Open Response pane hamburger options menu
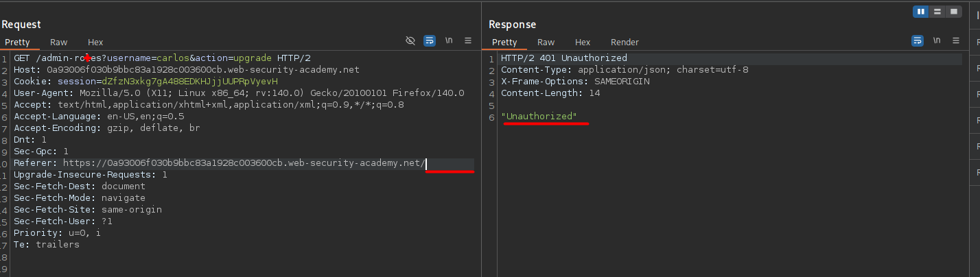 [956, 41]
